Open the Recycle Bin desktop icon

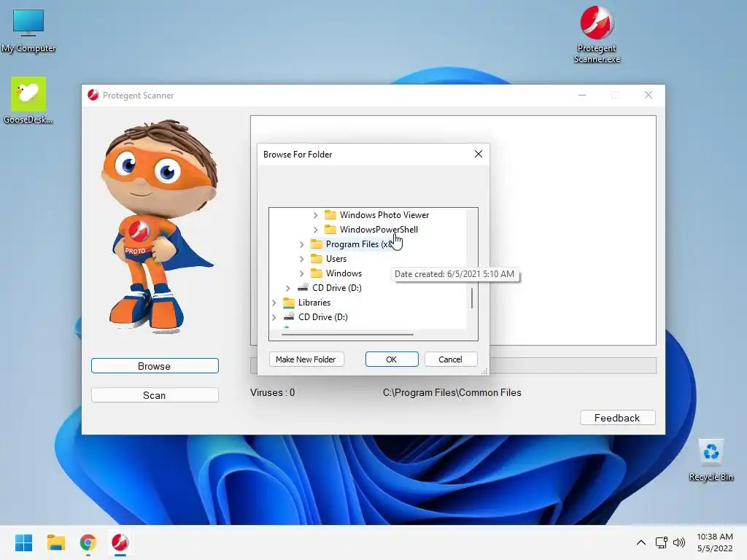(x=711, y=460)
